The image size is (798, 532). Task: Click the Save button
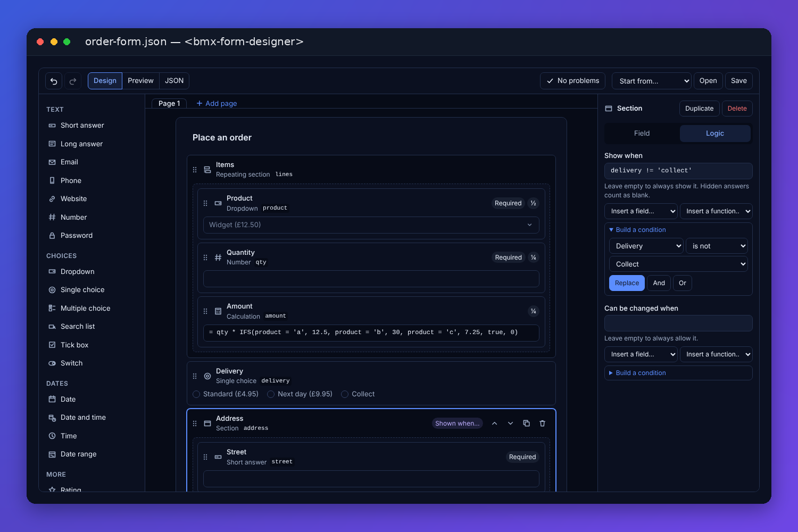[x=739, y=81]
